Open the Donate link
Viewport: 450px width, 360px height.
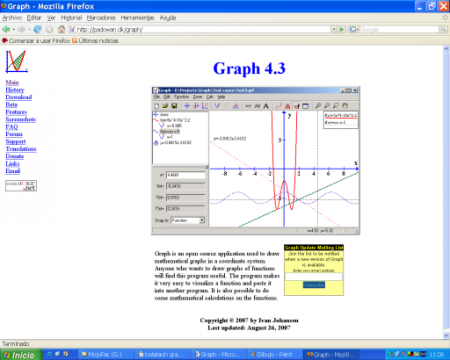(x=15, y=156)
